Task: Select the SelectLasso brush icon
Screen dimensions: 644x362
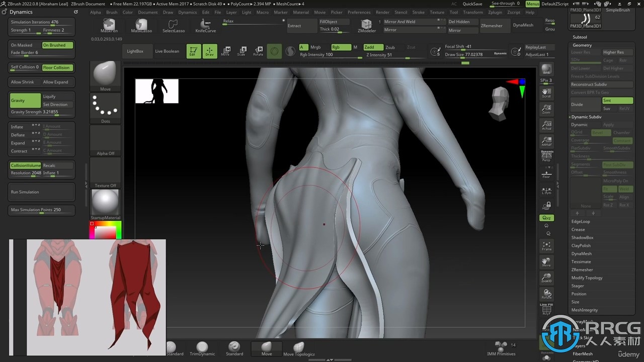Action: [173, 26]
